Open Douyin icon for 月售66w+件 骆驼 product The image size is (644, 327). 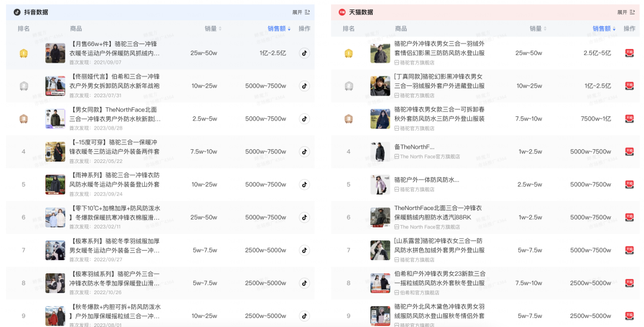coord(304,53)
